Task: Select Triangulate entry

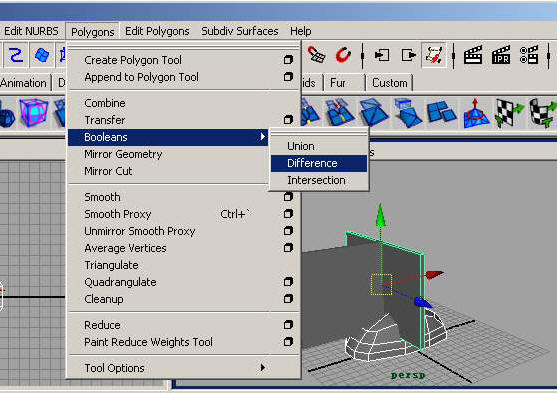Action: (x=111, y=265)
